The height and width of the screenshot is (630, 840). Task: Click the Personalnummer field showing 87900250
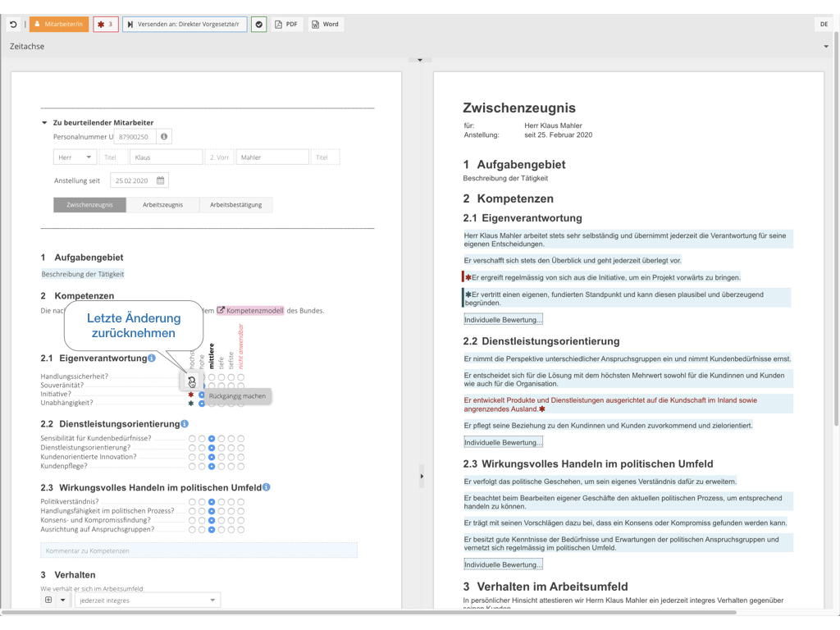point(135,137)
